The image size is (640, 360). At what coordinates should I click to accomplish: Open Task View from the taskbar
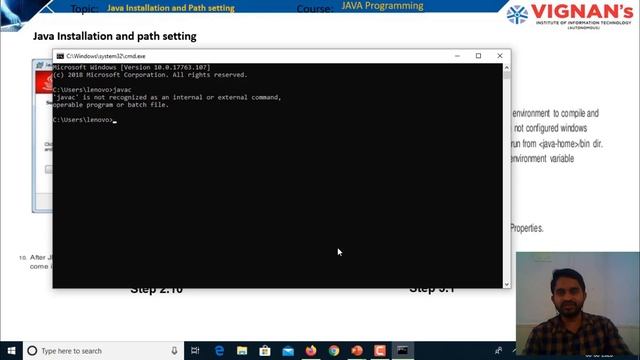(x=195, y=351)
